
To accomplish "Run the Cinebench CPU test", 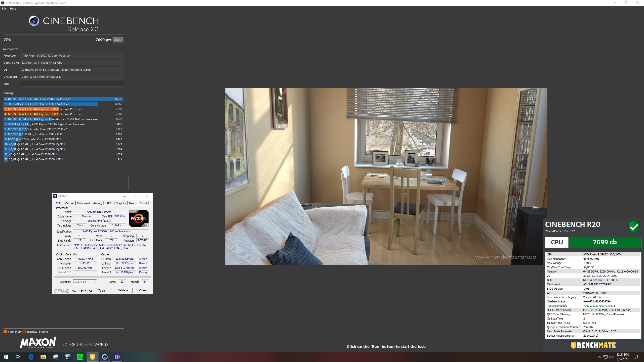I will 118,40.
